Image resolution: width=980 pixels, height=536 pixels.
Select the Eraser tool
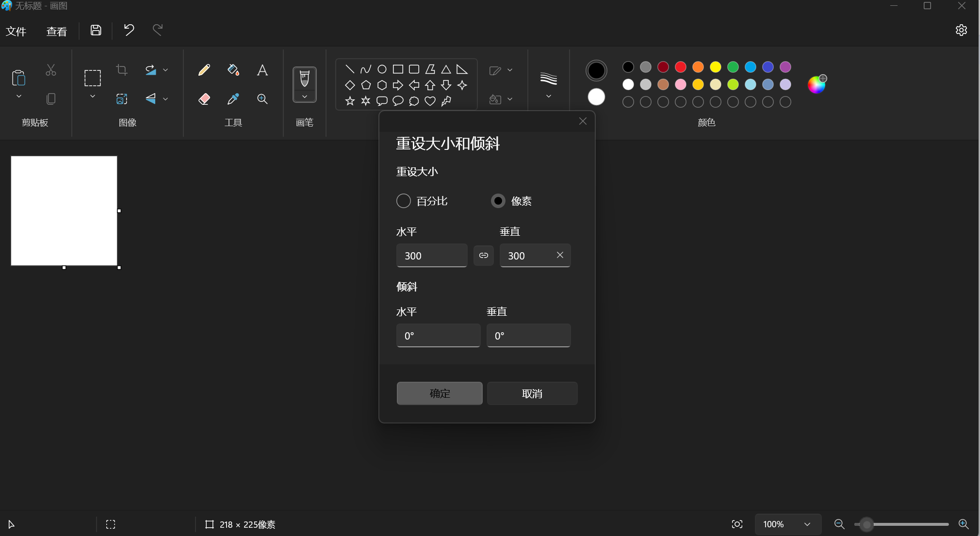tap(204, 99)
